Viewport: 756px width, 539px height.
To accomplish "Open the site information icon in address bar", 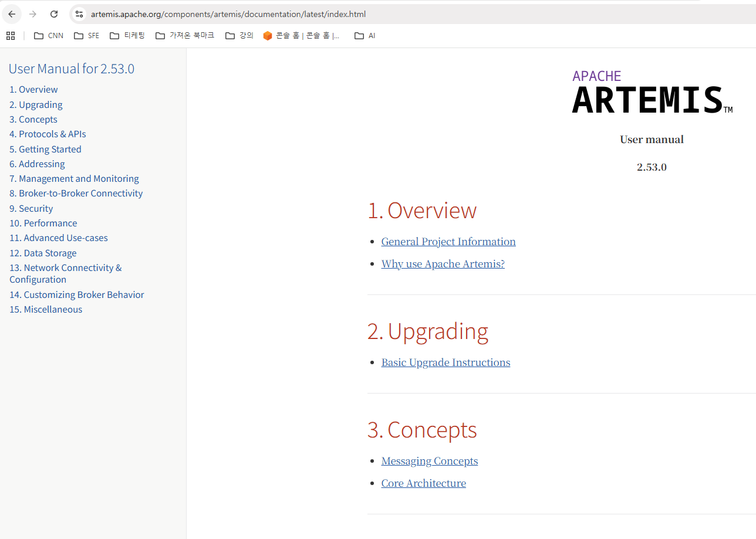I will coord(79,14).
